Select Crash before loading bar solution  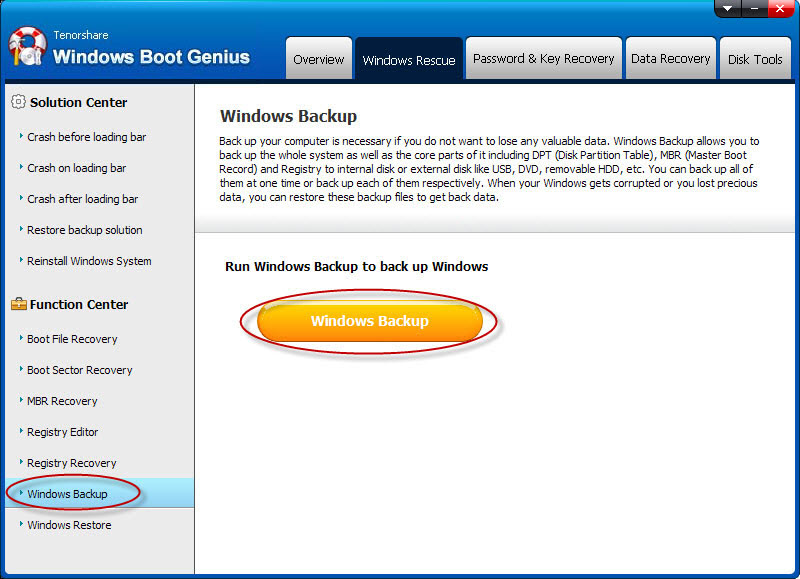(86, 137)
